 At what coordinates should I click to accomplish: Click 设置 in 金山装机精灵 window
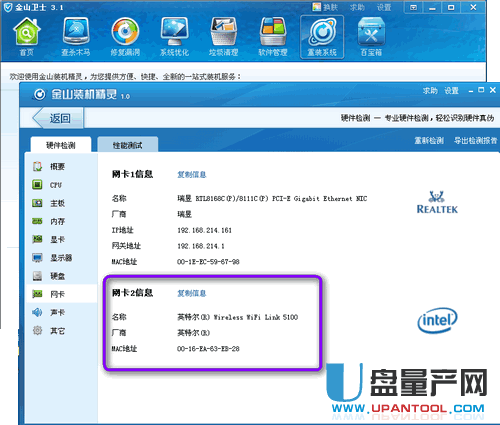[x=451, y=91]
